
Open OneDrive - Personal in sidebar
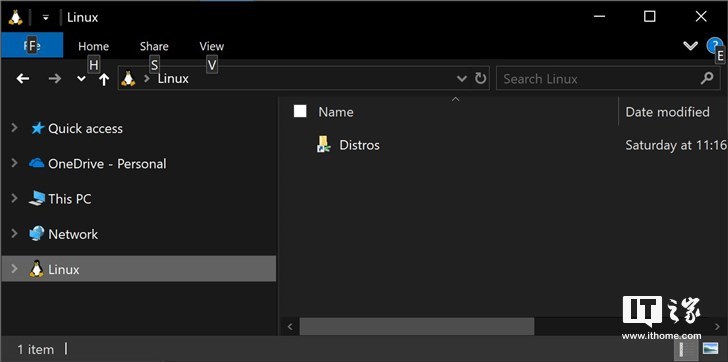[x=107, y=164]
